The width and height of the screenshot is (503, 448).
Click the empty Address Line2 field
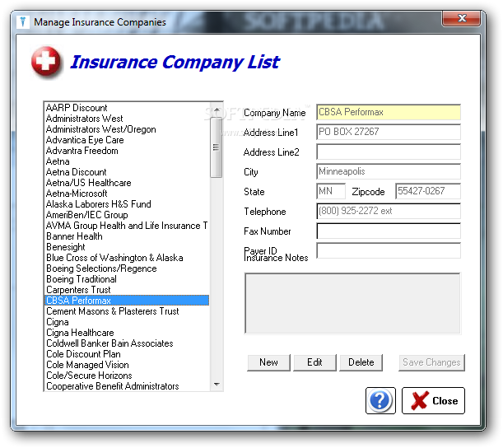[389, 152]
